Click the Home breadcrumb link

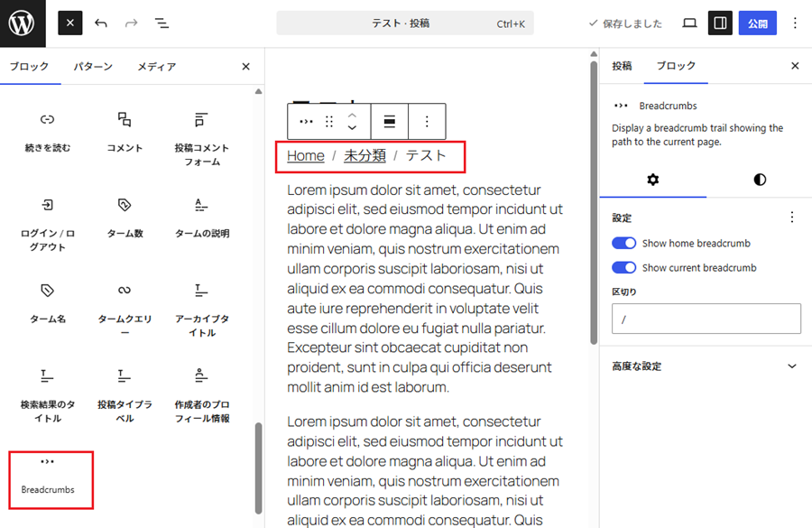click(x=305, y=155)
